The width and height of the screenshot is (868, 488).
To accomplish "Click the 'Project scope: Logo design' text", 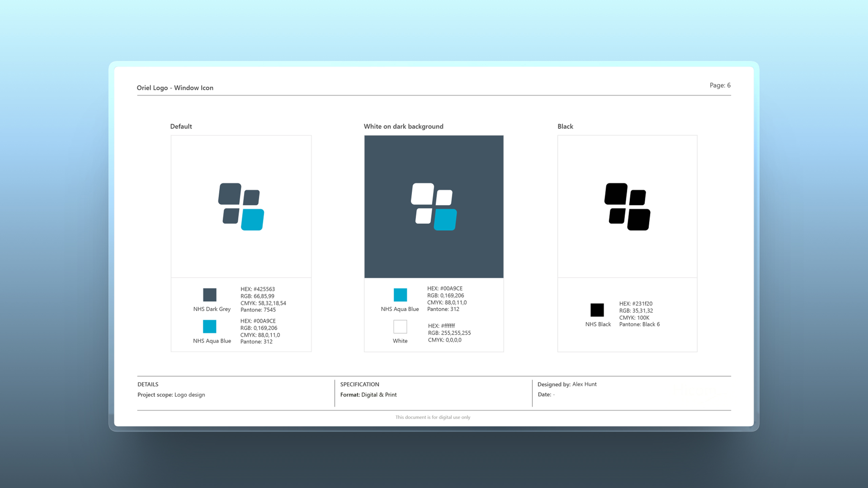I will click(x=171, y=395).
